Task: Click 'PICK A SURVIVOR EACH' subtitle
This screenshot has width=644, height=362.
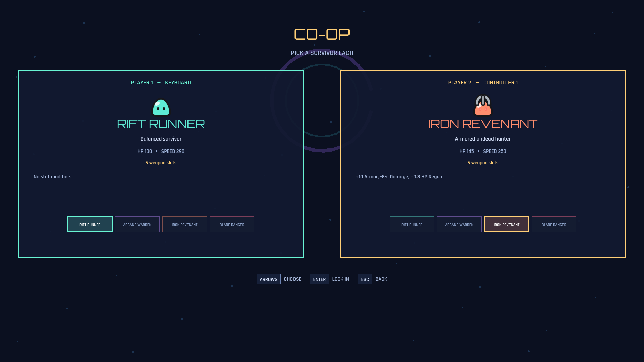Action: (x=322, y=53)
